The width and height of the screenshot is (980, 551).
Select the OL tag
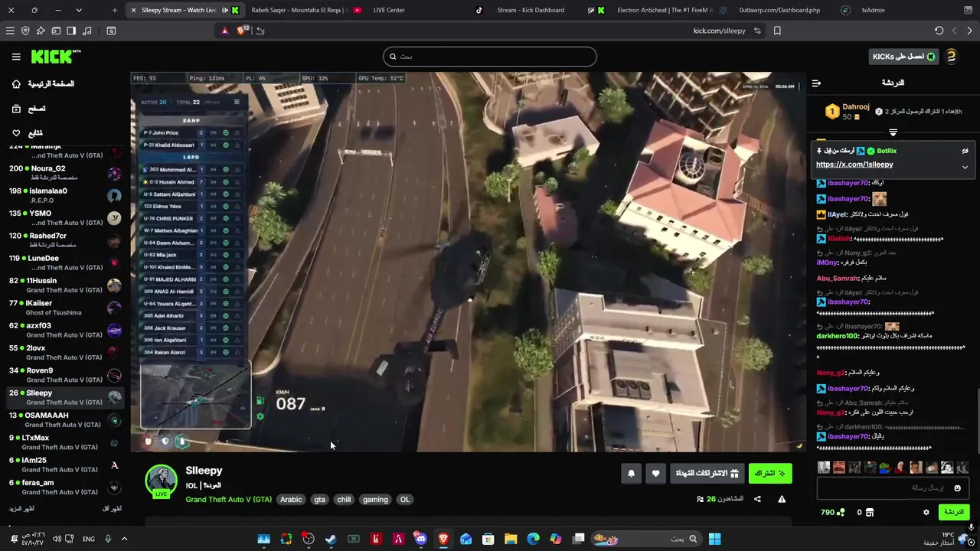[x=405, y=500]
